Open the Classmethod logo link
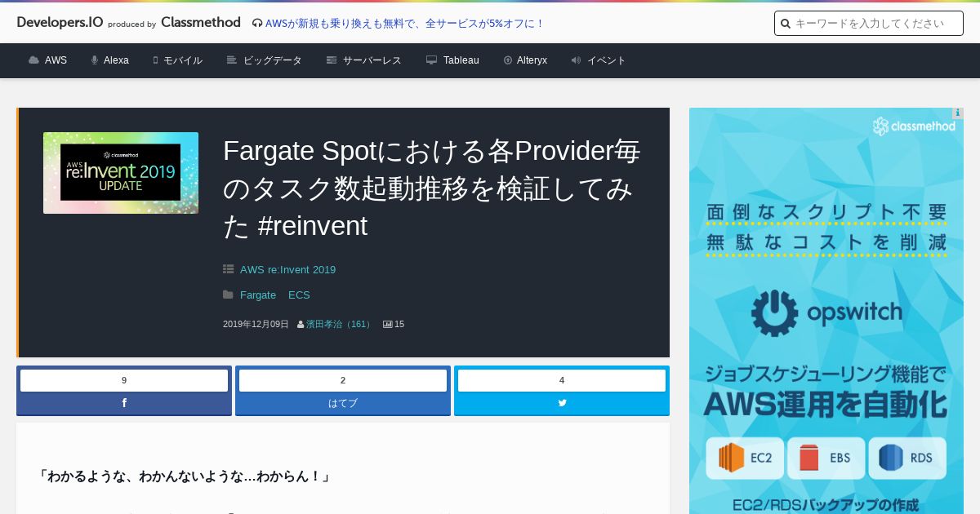This screenshot has width=980, height=514. coord(201,23)
